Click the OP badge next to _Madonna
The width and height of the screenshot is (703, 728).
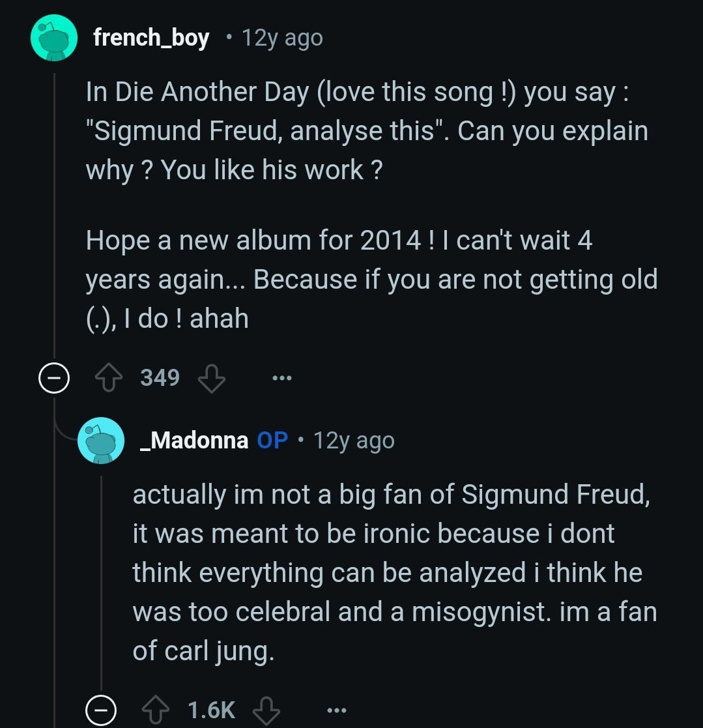point(272,441)
